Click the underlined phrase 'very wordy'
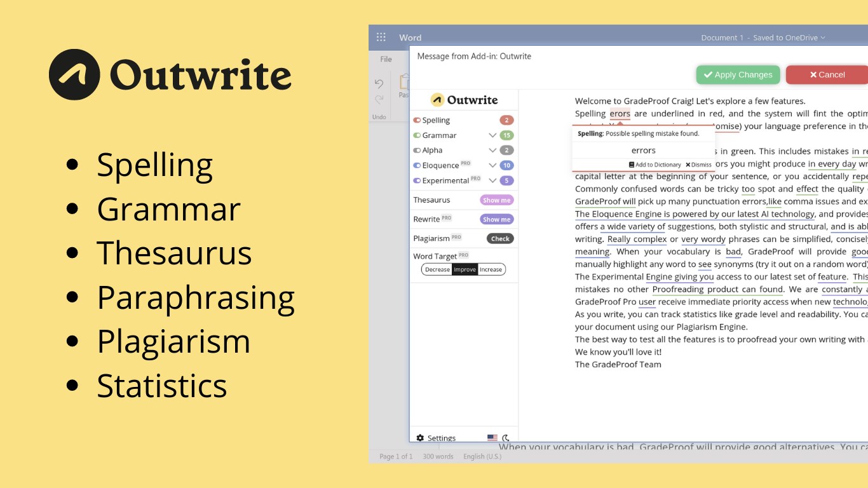The width and height of the screenshot is (868, 488). [x=703, y=239]
